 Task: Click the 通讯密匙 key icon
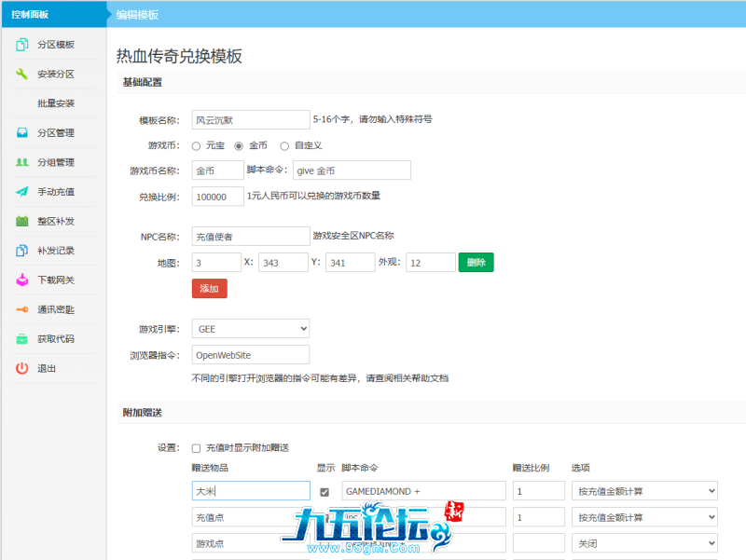(21, 309)
